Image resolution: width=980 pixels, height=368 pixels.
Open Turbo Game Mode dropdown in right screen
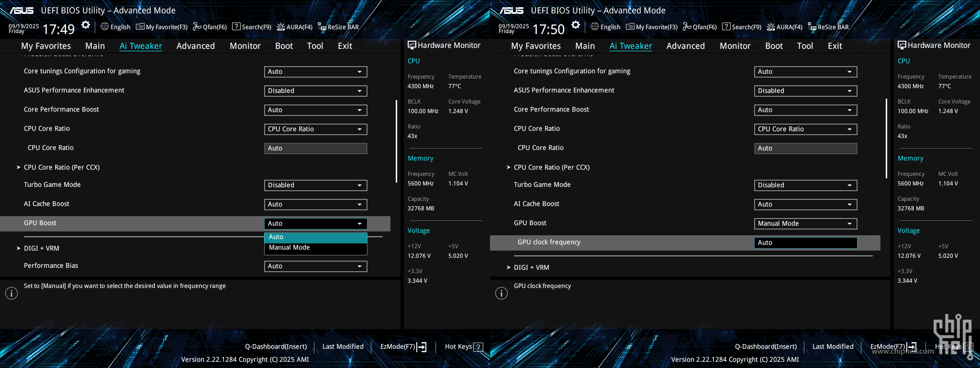(x=806, y=185)
